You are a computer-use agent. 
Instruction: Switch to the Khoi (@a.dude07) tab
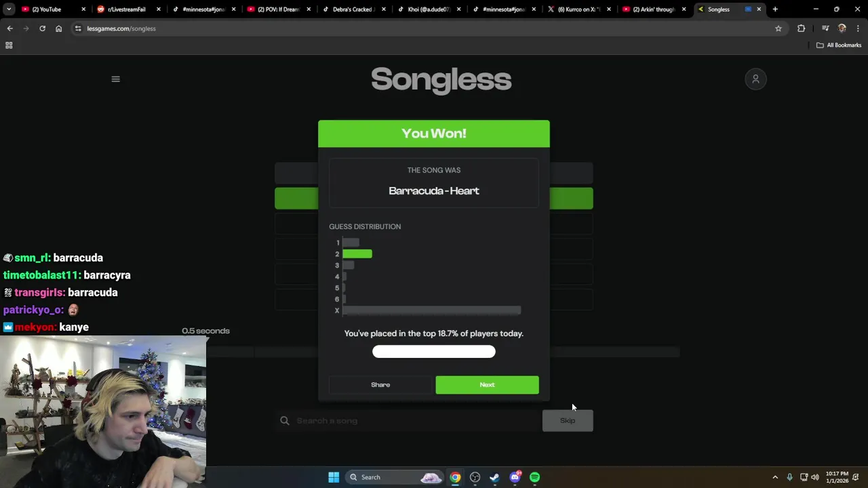tap(429, 9)
